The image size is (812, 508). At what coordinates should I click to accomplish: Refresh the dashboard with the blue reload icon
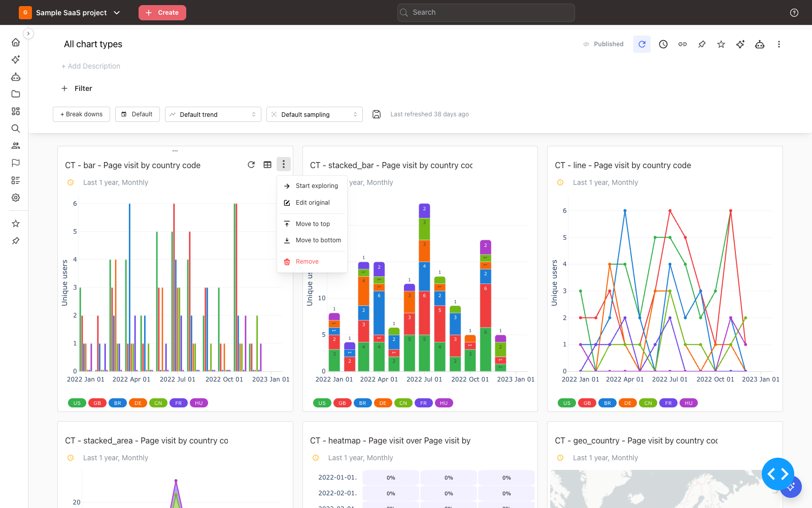[x=642, y=44]
